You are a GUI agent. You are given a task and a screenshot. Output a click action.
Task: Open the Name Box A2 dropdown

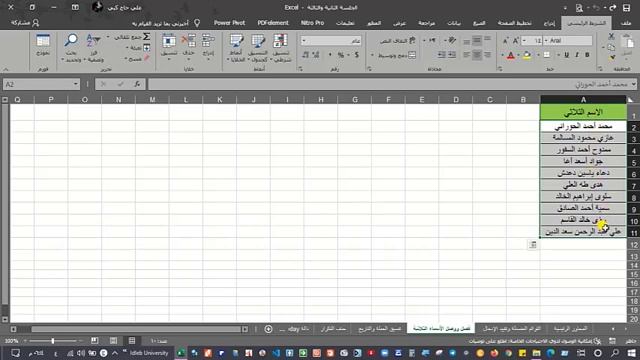pos(76,84)
